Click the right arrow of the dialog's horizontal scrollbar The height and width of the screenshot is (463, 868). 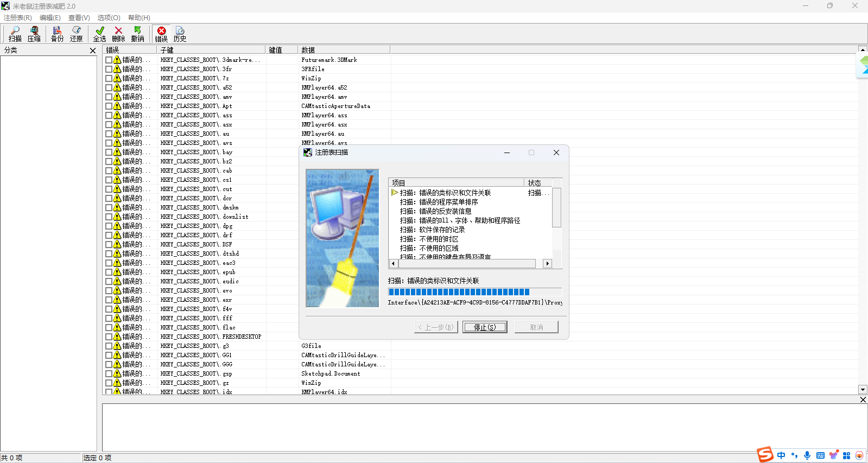(x=547, y=263)
